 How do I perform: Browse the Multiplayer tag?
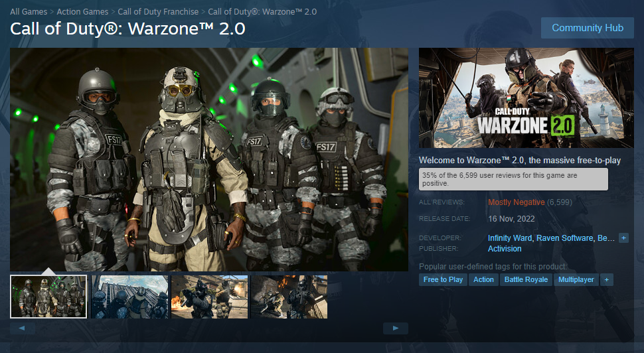point(576,279)
